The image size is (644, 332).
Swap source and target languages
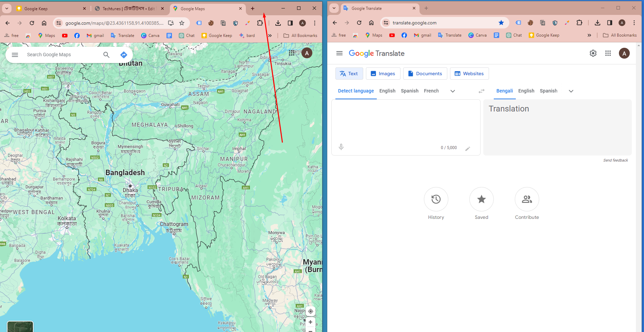tap(482, 91)
